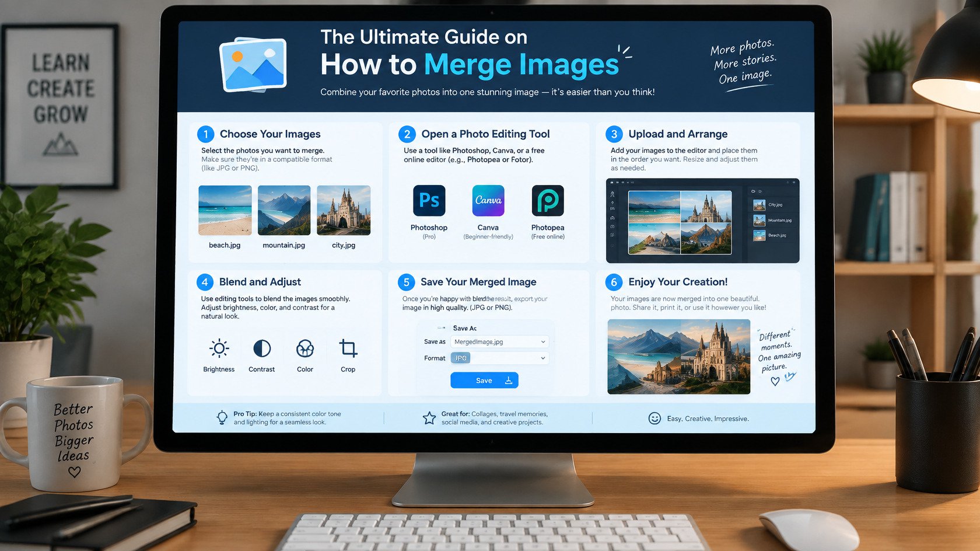The width and height of the screenshot is (980, 551).
Task: Select the beach.jpg thumbnail
Action: 225,210
